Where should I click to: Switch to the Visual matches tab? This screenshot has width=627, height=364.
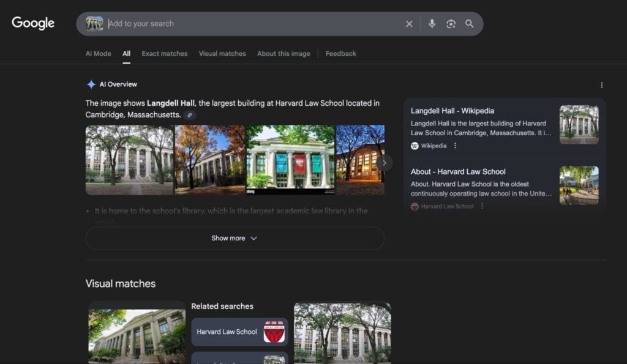coord(222,53)
